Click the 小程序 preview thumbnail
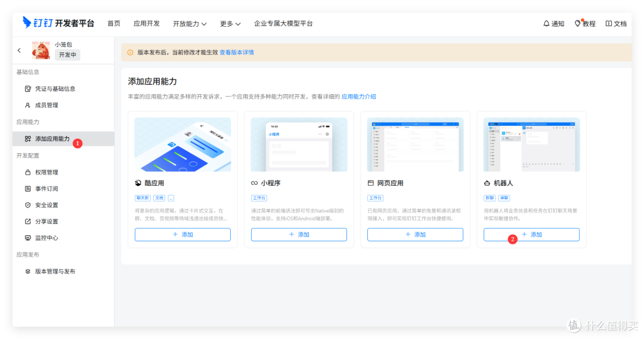The height and width of the screenshot is (339, 644). [299, 144]
